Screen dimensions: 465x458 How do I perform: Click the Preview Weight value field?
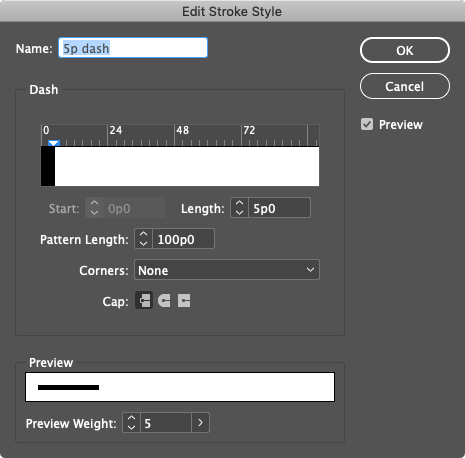[x=166, y=423]
